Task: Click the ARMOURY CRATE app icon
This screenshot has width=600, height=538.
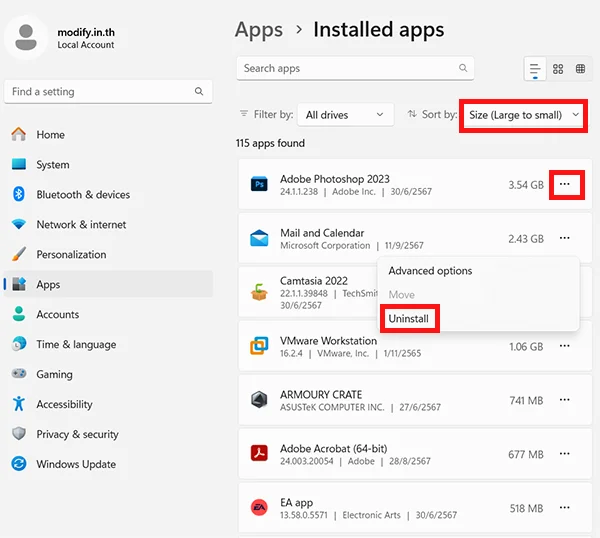Action: coord(259,399)
